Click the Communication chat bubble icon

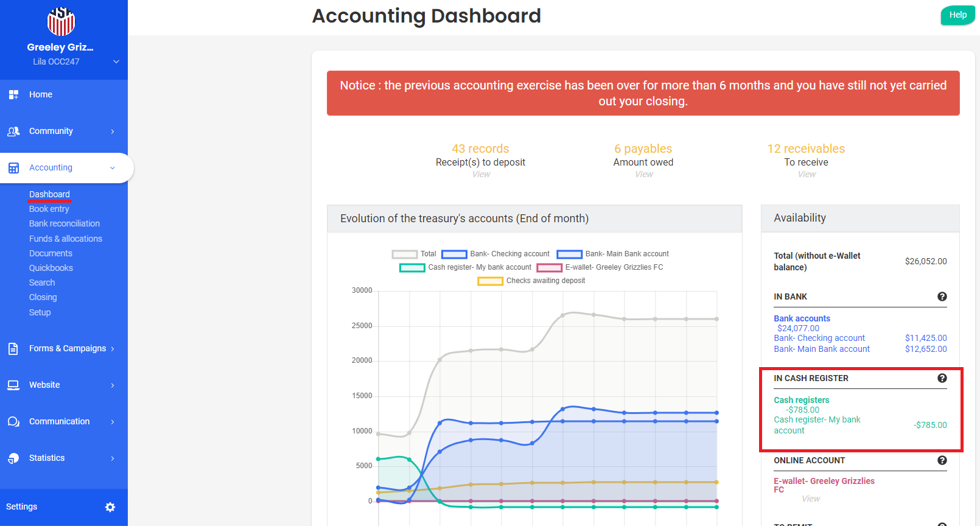point(13,422)
